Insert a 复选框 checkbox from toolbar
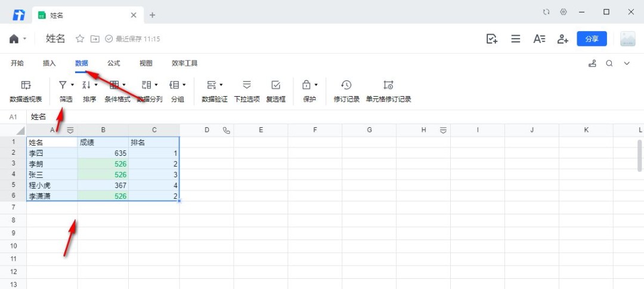 pyautogui.click(x=276, y=85)
